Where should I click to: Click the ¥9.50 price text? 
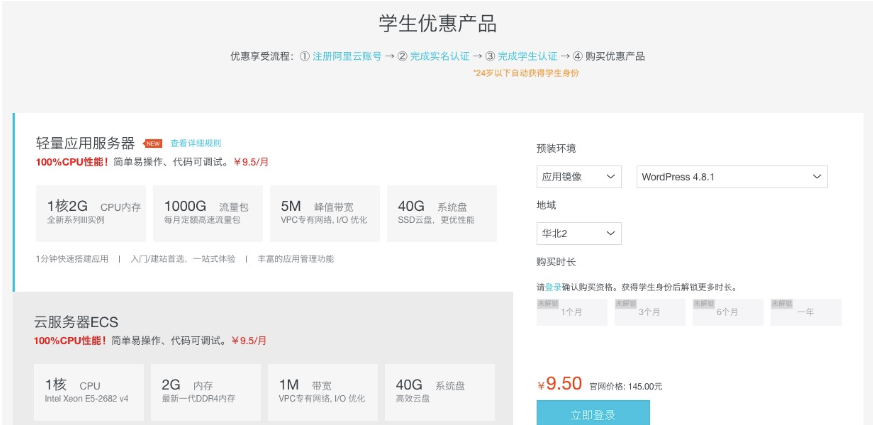pyautogui.click(x=560, y=384)
